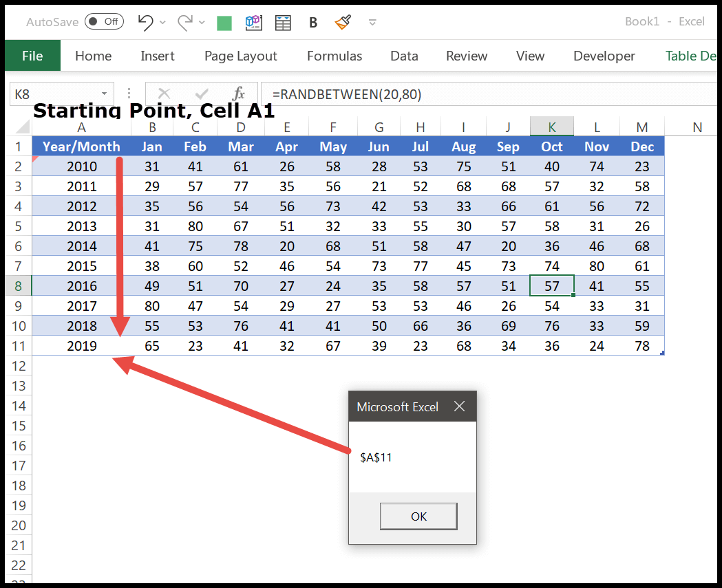Select the Format Painter icon
Image resolution: width=722 pixels, height=588 pixels.
tap(342, 21)
